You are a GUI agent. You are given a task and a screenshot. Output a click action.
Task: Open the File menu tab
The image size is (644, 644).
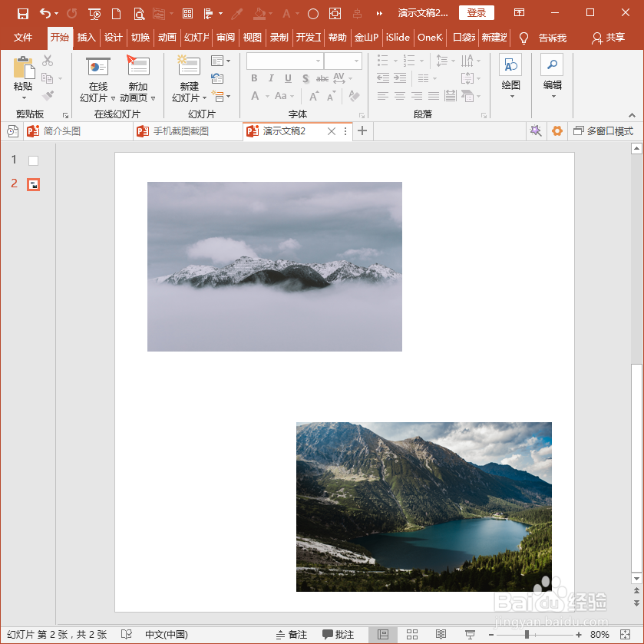point(22,38)
